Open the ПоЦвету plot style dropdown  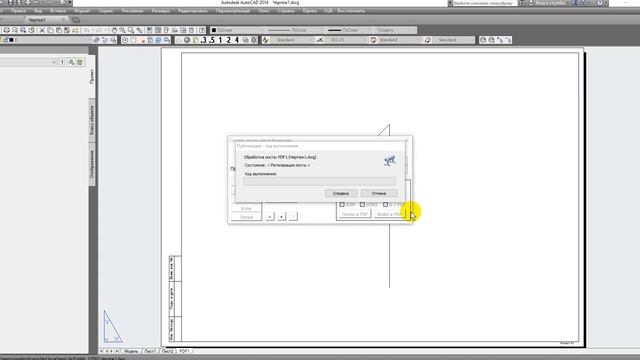395,30
